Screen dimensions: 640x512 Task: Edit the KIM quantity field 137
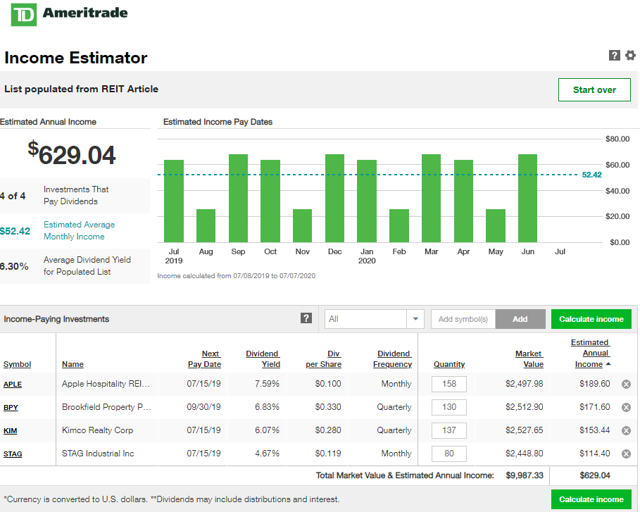[449, 430]
